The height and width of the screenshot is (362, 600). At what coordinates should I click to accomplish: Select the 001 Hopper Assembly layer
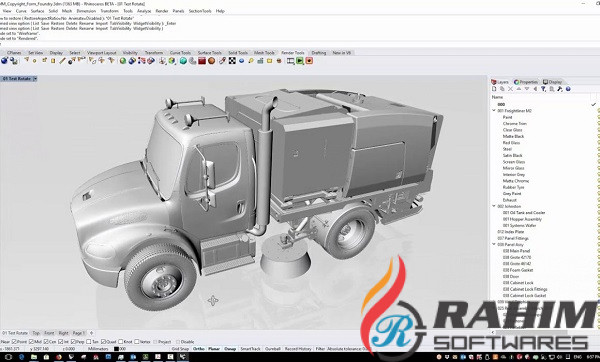tap(522, 219)
